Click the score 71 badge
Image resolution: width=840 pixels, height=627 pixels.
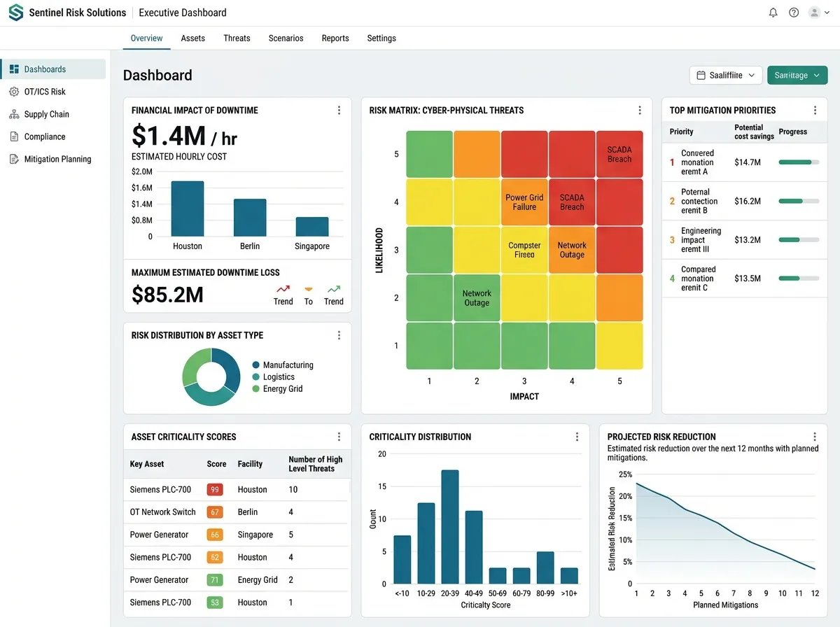pos(214,580)
